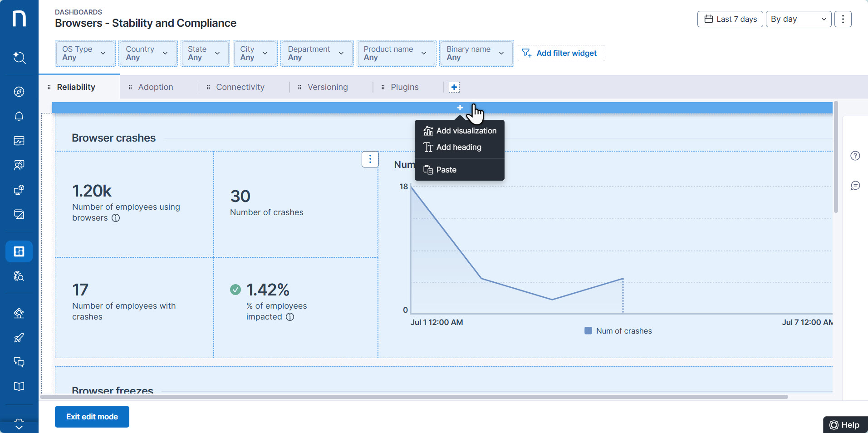Open the three-dot menu at top right

[843, 19]
